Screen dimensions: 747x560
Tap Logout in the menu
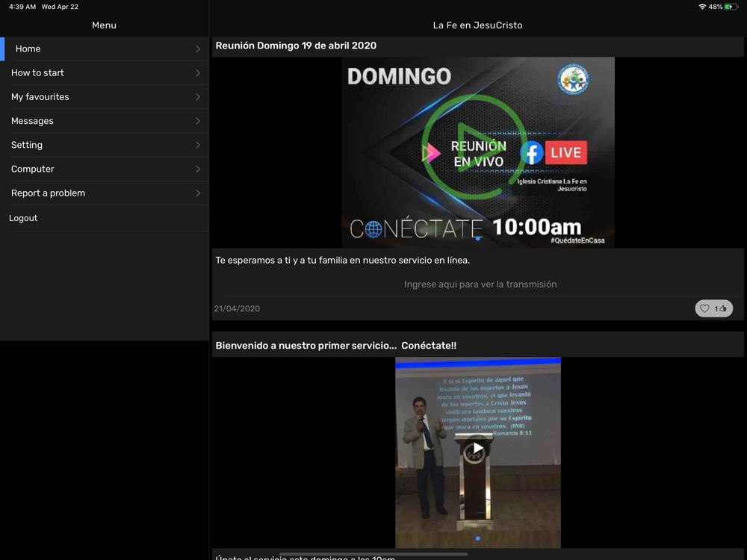(105, 218)
